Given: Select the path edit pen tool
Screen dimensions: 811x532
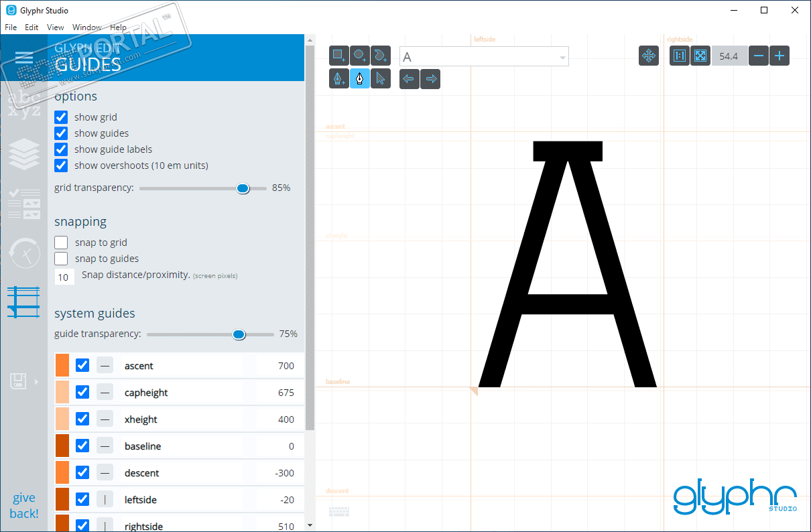Looking at the screenshot, I should tap(360, 79).
